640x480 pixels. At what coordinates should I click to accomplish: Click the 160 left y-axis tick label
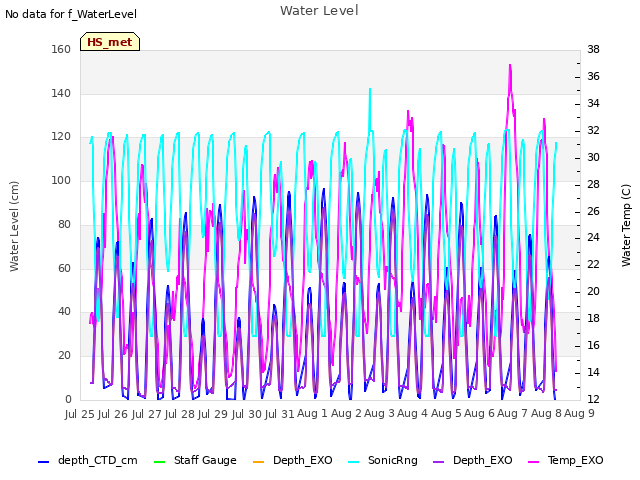click(61, 49)
